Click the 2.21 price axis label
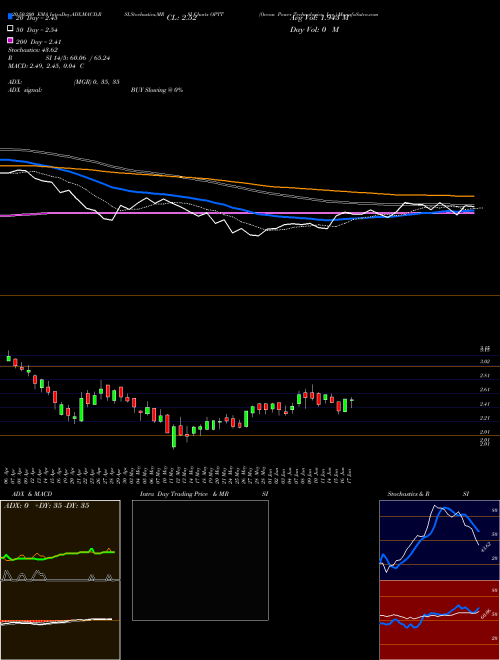This screenshot has height=660, width=500. tap(484, 418)
